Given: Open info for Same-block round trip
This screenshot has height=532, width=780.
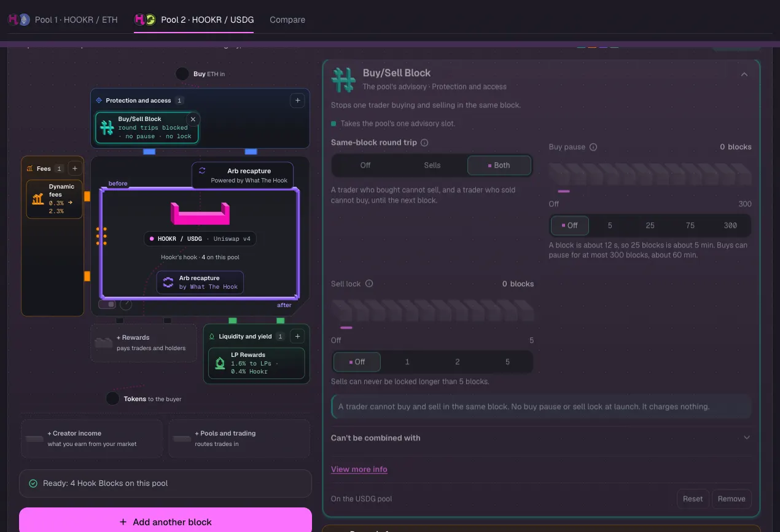Looking at the screenshot, I should (x=424, y=143).
